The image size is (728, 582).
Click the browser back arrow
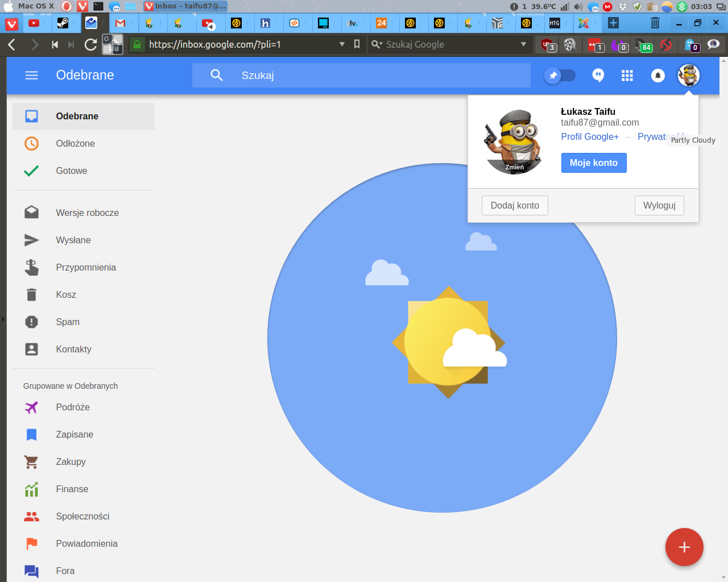pyautogui.click(x=12, y=44)
